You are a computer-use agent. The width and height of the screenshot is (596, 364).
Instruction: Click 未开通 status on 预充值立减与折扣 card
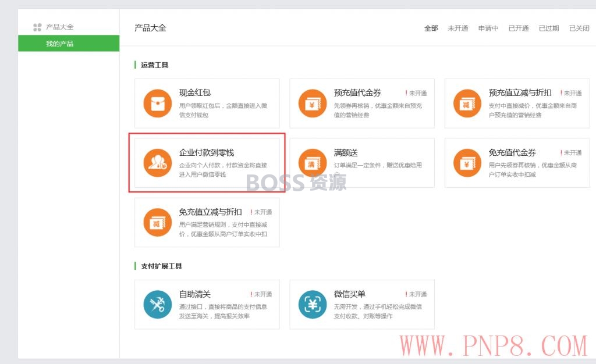point(571,93)
